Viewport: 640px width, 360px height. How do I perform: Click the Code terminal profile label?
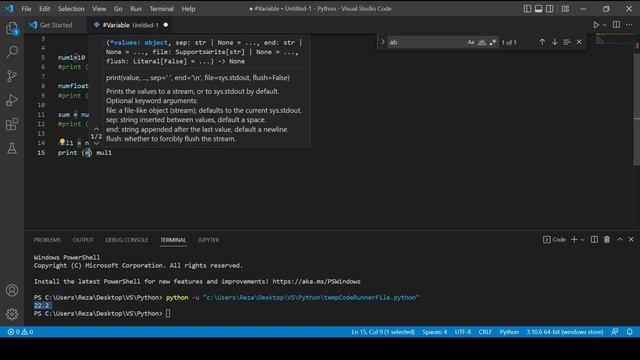[x=554, y=240]
